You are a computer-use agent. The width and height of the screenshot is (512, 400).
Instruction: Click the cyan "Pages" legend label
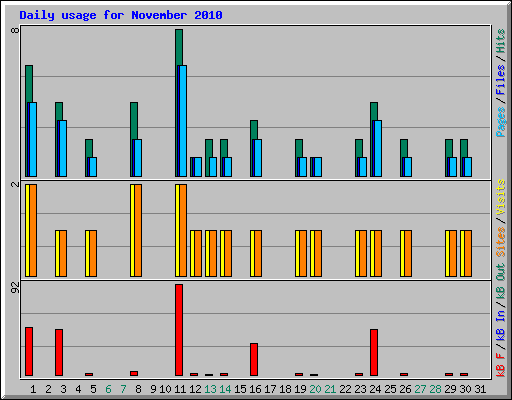500,122
